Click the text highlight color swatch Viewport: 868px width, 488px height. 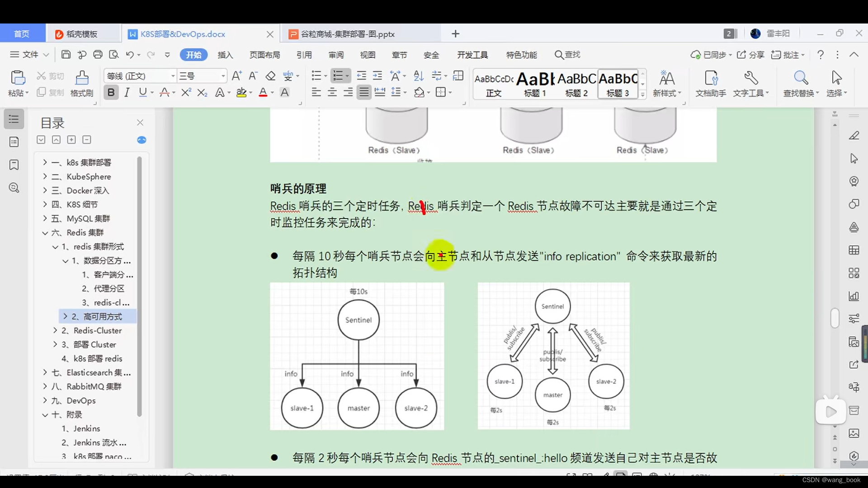point(241,93)
